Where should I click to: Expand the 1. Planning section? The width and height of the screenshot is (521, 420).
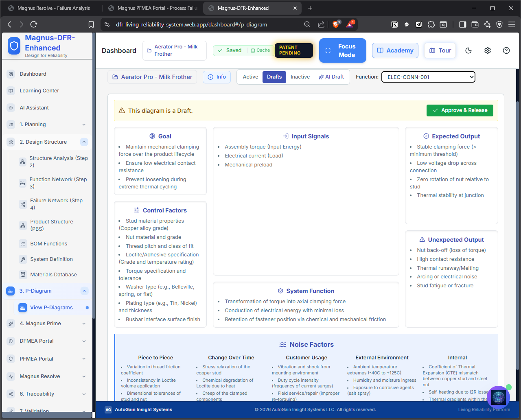pyautogui.click(x=84, y=125)
